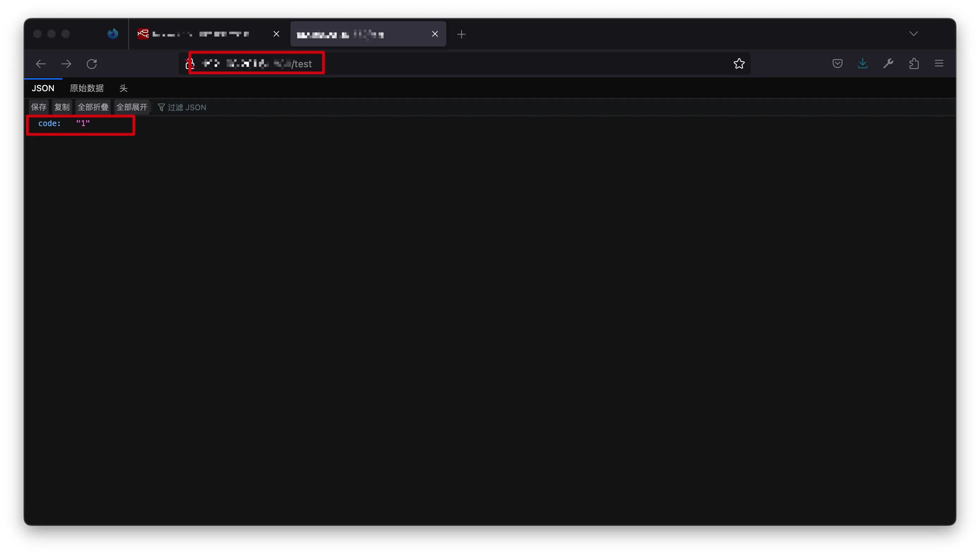Open the Firefox hamburger application menu
The image size is (980, 555).
point(939,64)
